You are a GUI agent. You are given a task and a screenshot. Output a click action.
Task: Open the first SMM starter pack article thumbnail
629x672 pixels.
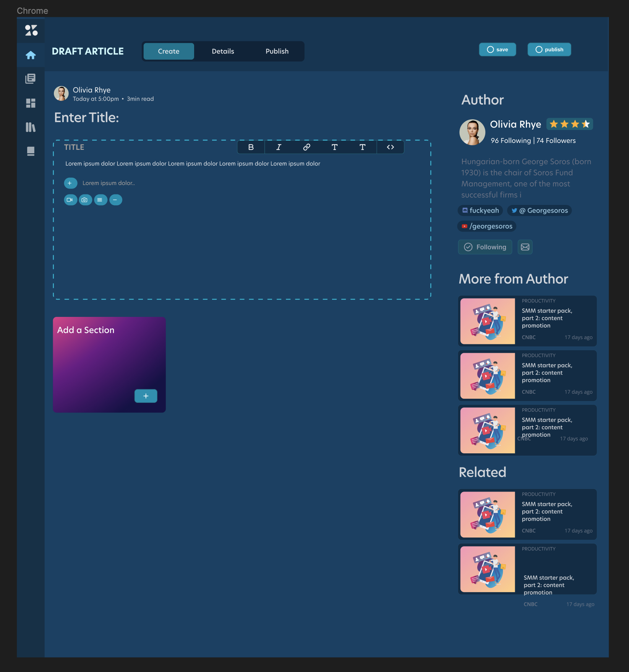click(x=488, y=321)
